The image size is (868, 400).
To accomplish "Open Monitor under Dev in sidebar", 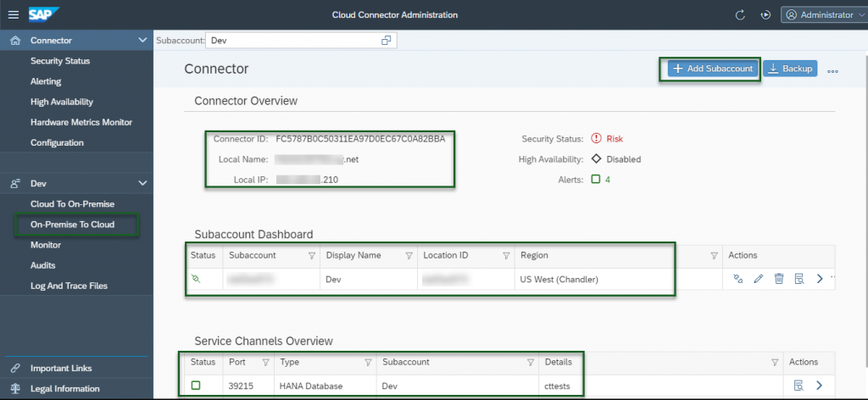I will (x=46, y=245).
